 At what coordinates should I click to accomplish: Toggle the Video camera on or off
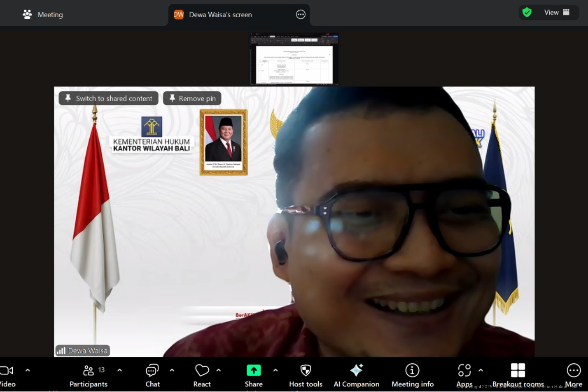[x=7, y=371]
